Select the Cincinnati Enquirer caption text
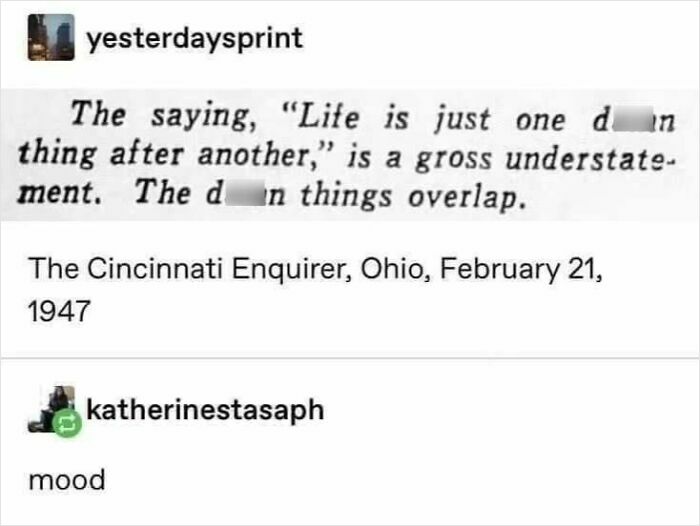The image size is (700, 526). point(315,290)
